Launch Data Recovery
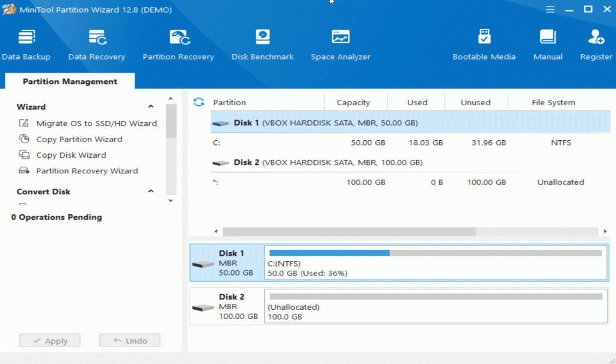 click(96, 44)
